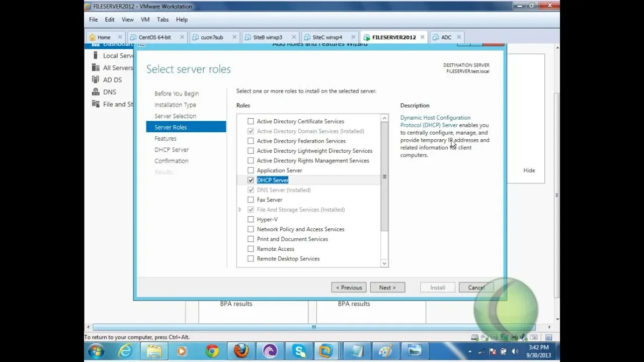This screenshot has height=362, width=644.
Task: Click VMware CD/DVD drive status icon
Action: pyautogui.click(x=485, y=337)
